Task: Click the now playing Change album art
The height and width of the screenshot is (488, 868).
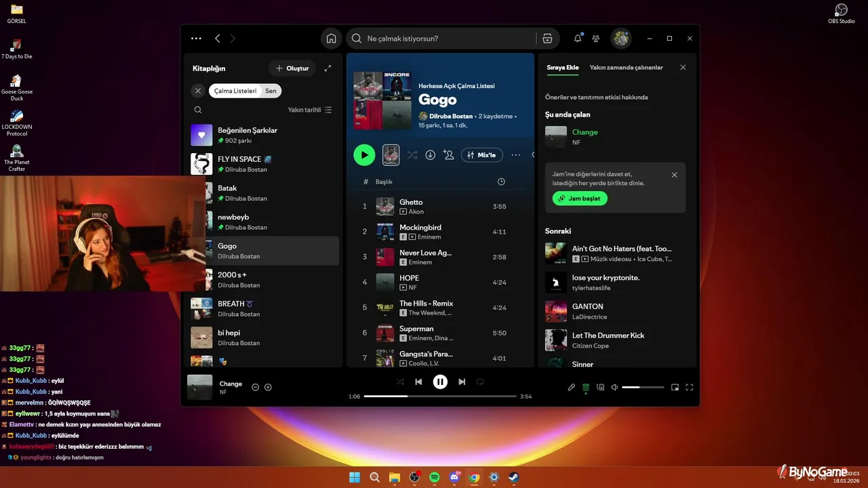Action: 200,387
